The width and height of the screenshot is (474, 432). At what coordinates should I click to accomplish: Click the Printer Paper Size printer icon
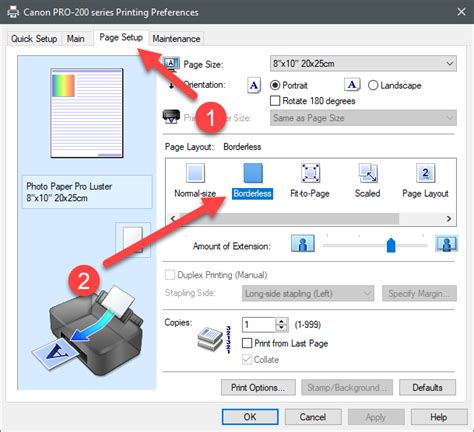click(x=171, y=117)
